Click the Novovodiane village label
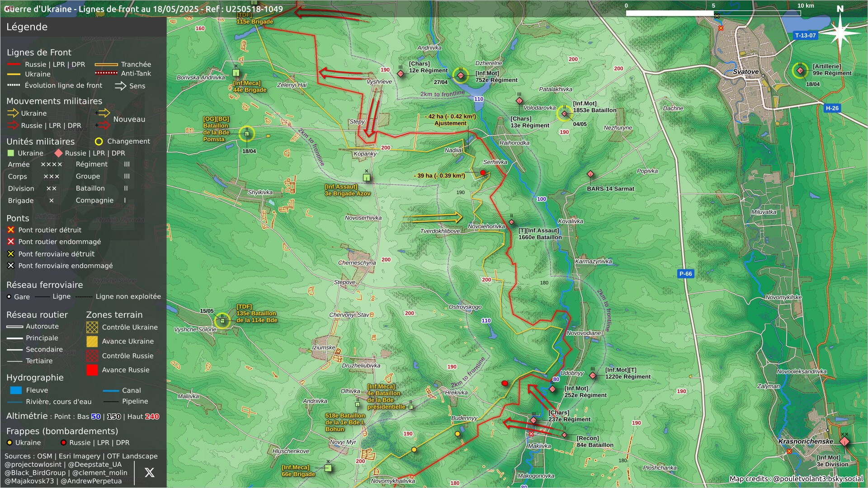Image resolution: width=868 pixels, height=488 pixels. click(x=584, y=333)
